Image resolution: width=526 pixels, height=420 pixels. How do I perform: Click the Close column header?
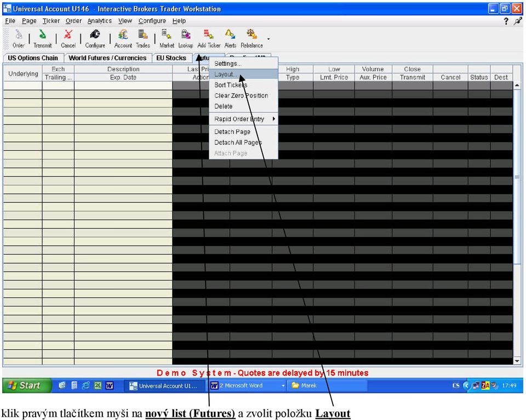point(412,69)
